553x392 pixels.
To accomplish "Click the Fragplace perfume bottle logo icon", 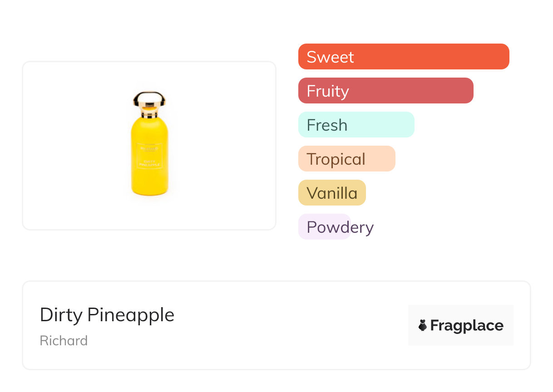I will click(423, 325).
